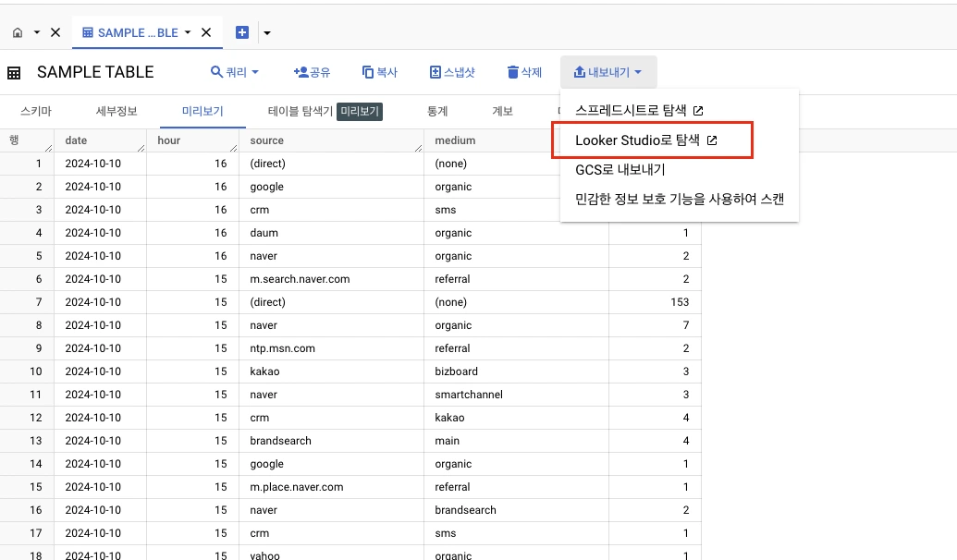Click the 복사 copy button
The width and height of the screenshot is (957, 560).
coord(380,72)
